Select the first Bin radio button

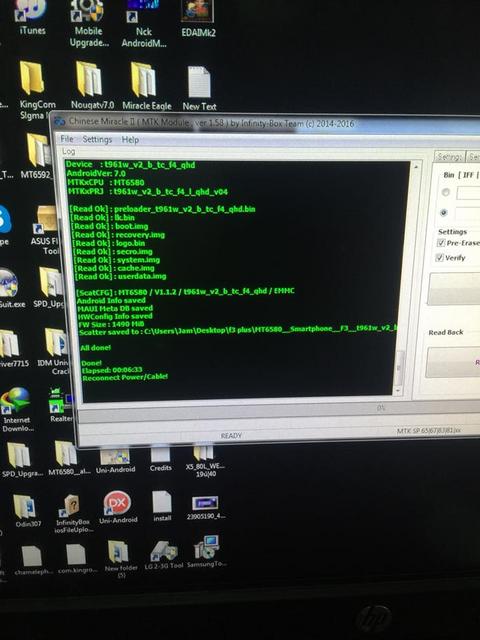pyautogui.click(x=445, y=192)
